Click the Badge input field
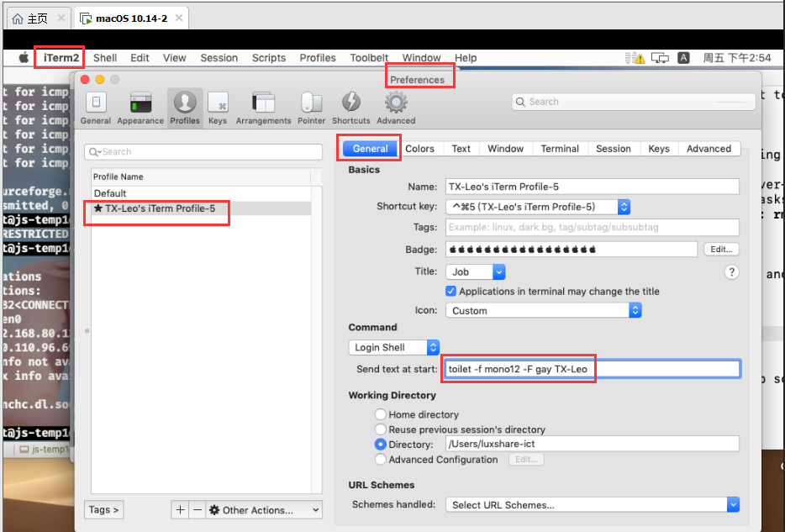The width and height of the screenshot is (785, 532). click(572, 250)
